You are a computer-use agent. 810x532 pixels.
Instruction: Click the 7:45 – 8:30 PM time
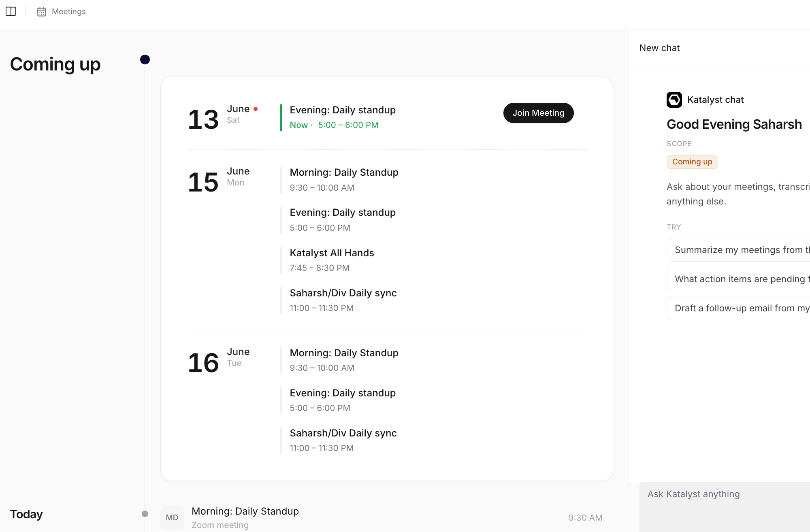[x=320, y=268]
